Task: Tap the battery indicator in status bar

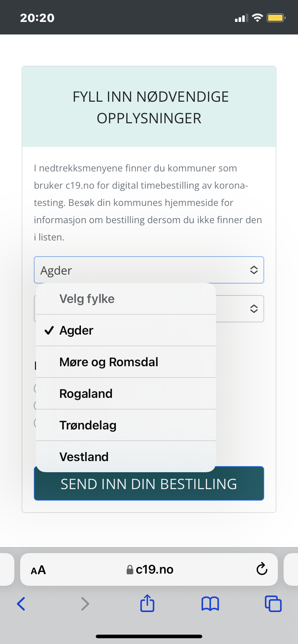Action: tap(276, 18)
